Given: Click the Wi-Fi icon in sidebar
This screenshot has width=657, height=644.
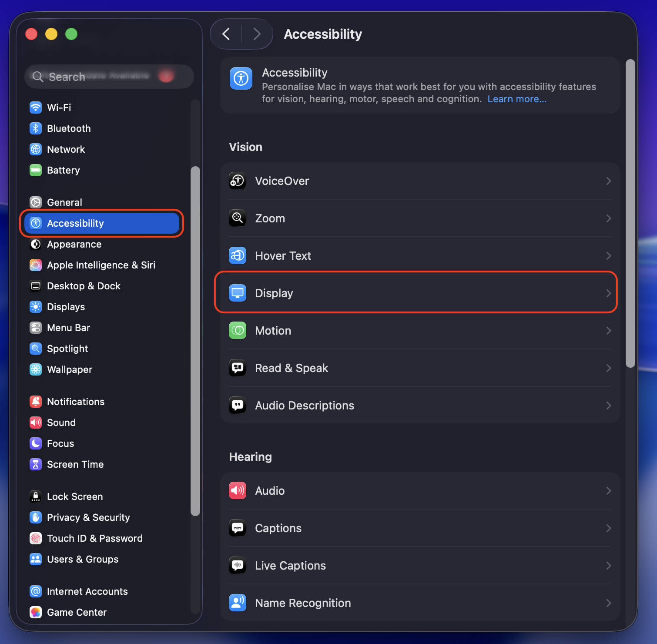Looking at the screenshot, I should (x=36, y=107).
